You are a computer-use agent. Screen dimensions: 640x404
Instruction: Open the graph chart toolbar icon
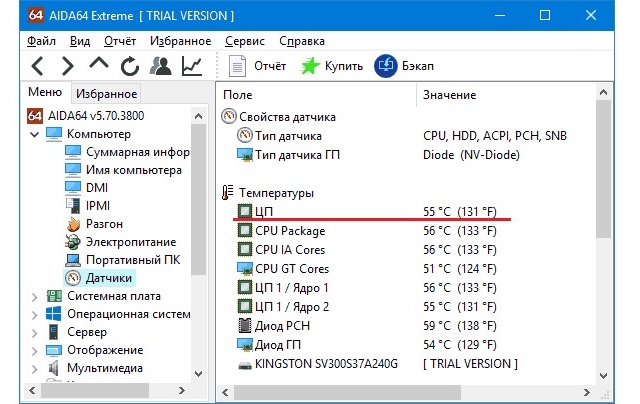192,66
